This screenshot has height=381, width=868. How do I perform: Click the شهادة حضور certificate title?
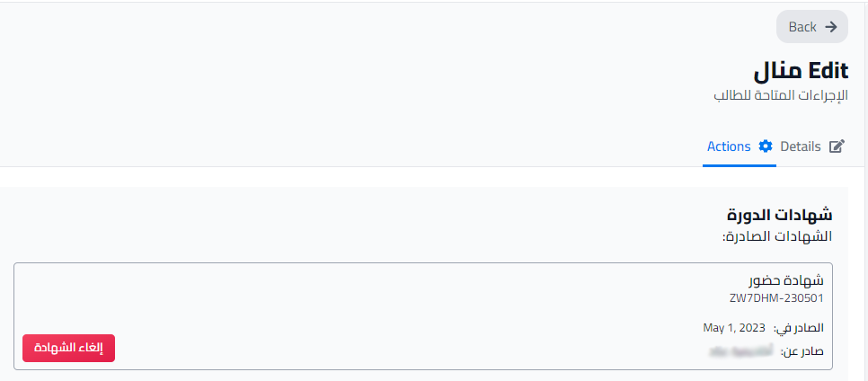coord(786,280)
